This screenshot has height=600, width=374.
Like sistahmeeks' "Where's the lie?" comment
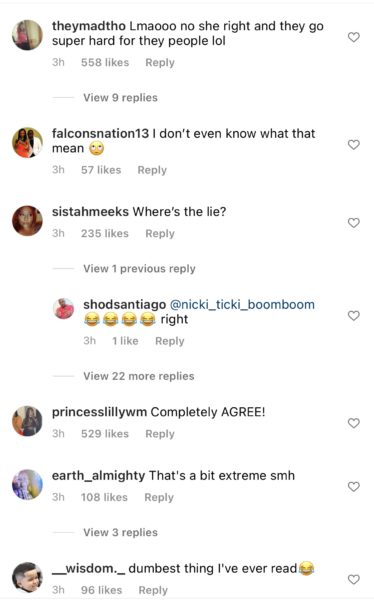[x=353, y=223]
